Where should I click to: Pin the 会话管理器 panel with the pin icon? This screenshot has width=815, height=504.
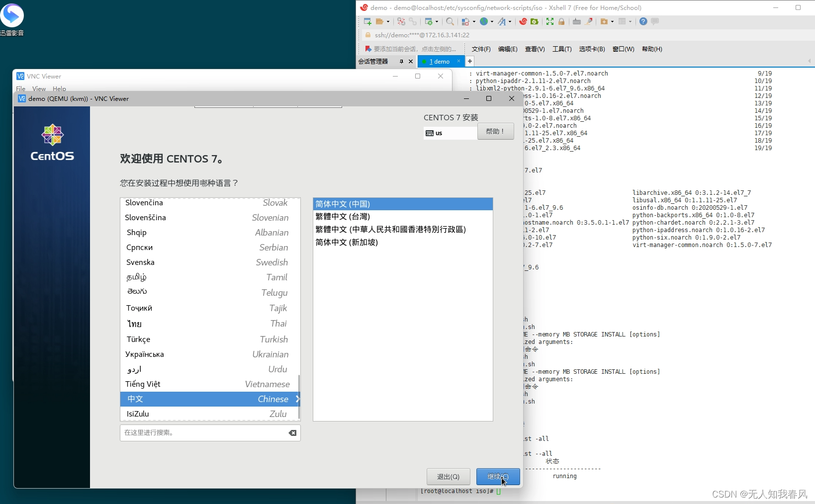pyautogui.click(x=401, y=61)
